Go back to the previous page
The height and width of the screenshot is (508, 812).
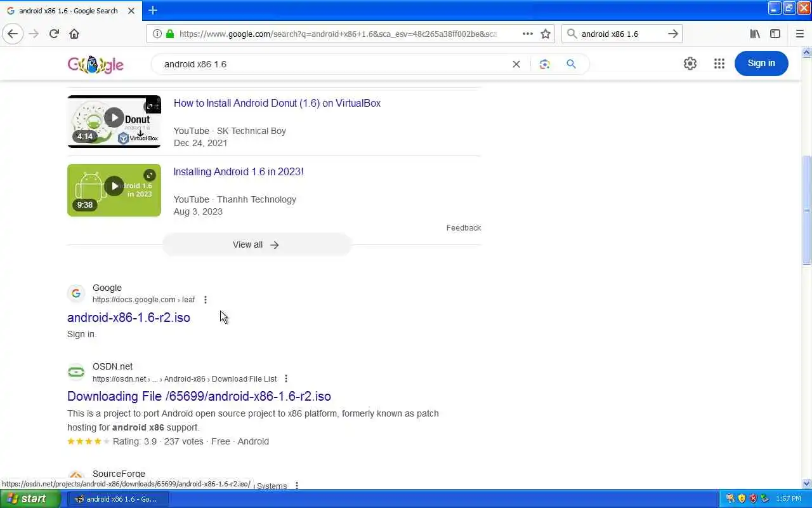[13, 34]
